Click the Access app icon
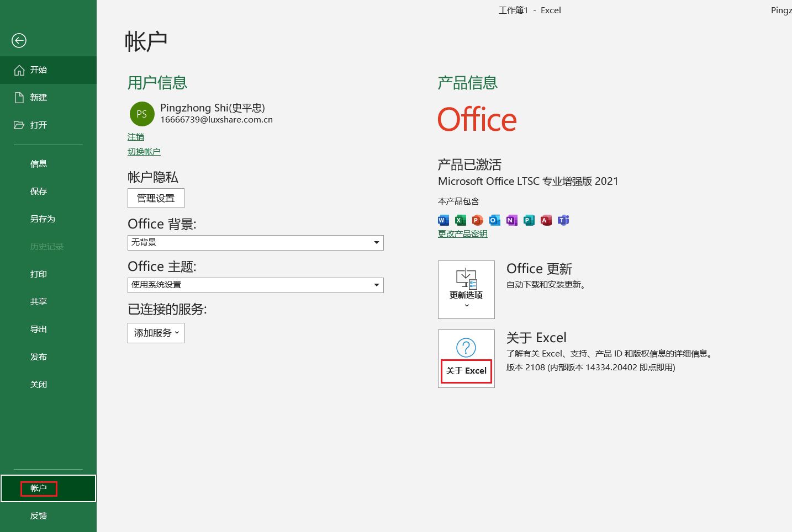The image size is (792, 532). [546, 220]
